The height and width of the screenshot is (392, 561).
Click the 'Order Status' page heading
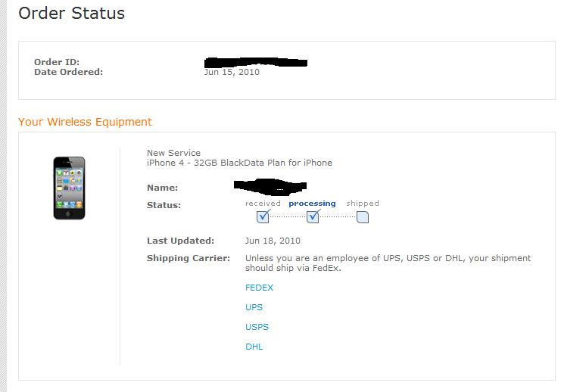[x=72, y=13]
